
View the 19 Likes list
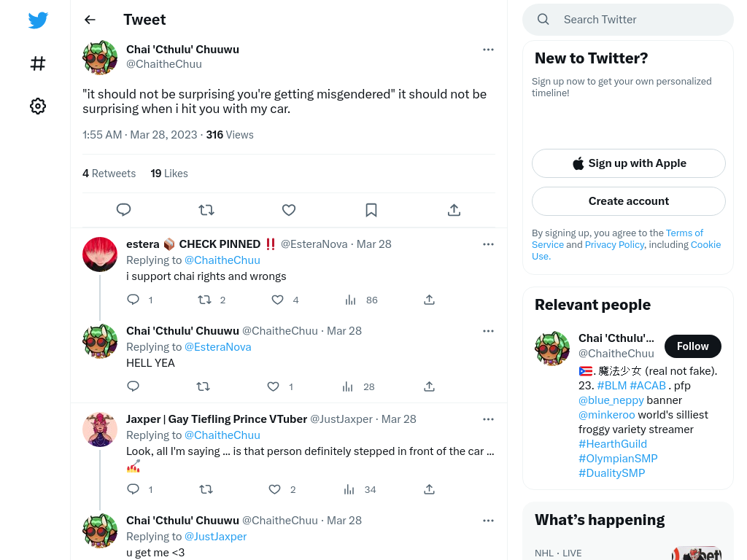(169, 174)
